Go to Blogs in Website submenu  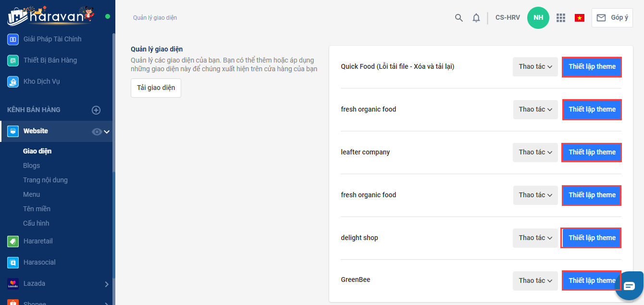tap(31, 165)
